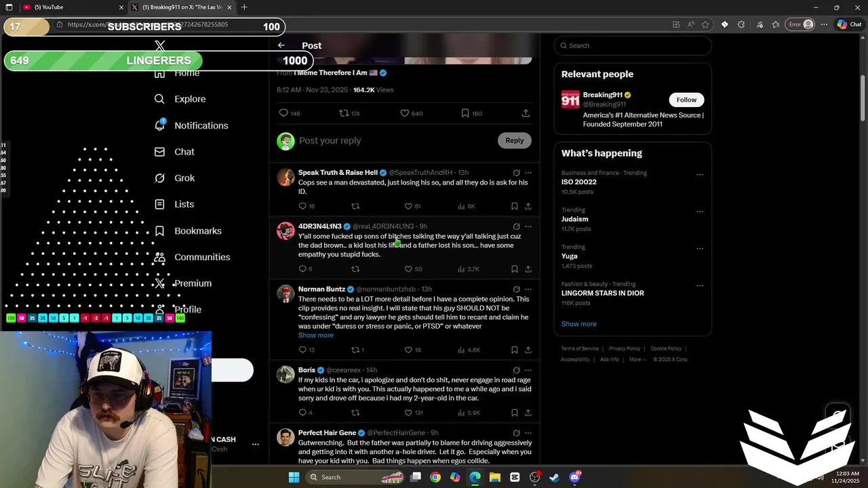868x488 pixels.
Task: Open more options on Boris reply
Action: tap(528, 370)
